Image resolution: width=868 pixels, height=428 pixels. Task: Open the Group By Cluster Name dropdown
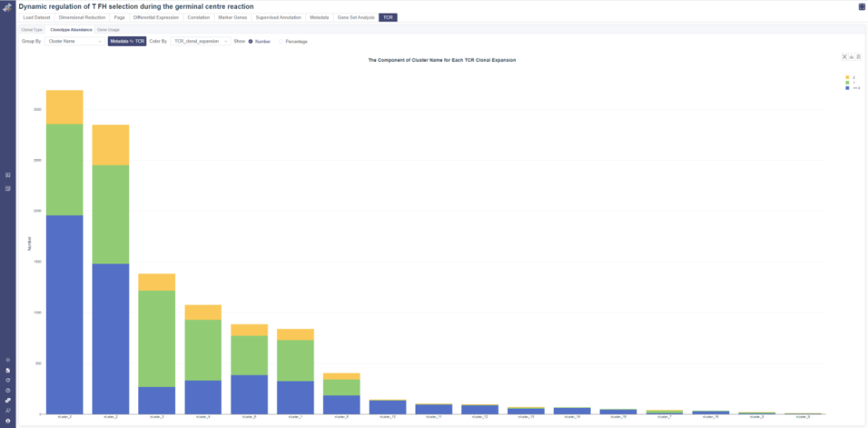75,42
